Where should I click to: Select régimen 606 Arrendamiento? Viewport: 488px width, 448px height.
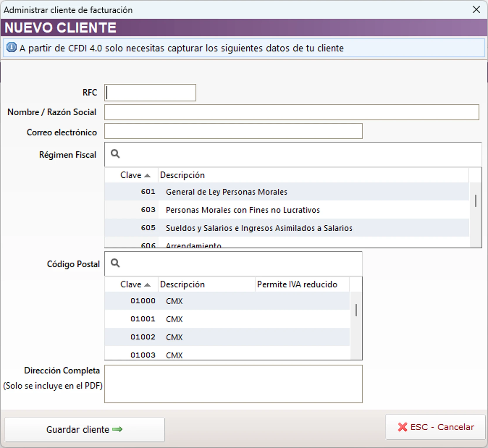pos(193,245)
